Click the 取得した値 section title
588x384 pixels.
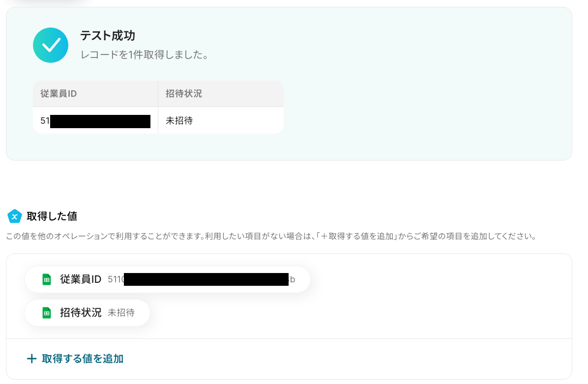(52, 216)
